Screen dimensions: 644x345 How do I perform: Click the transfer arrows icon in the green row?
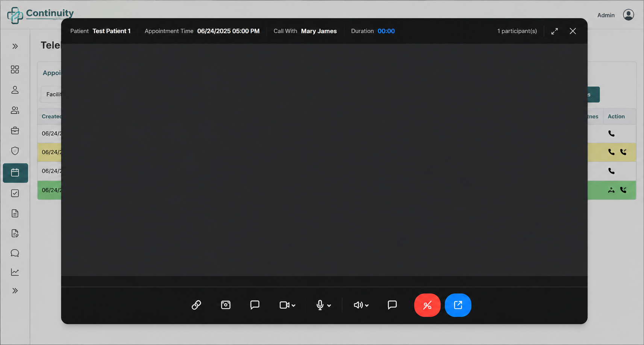point(612,190)
